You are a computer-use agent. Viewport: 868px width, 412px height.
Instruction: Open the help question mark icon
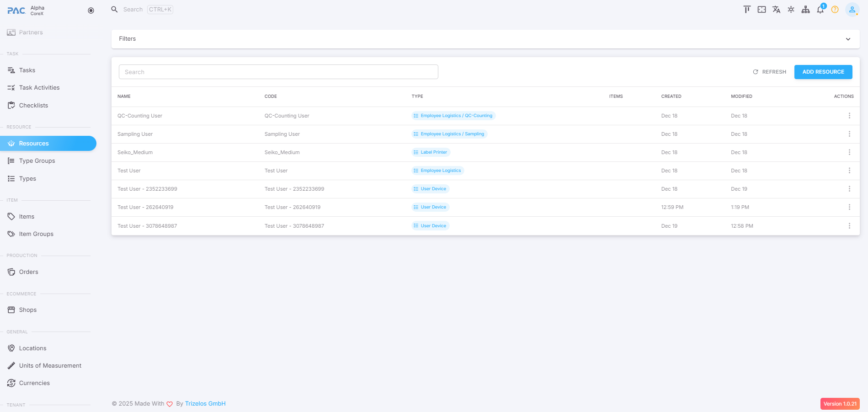[x=835, y=10]
